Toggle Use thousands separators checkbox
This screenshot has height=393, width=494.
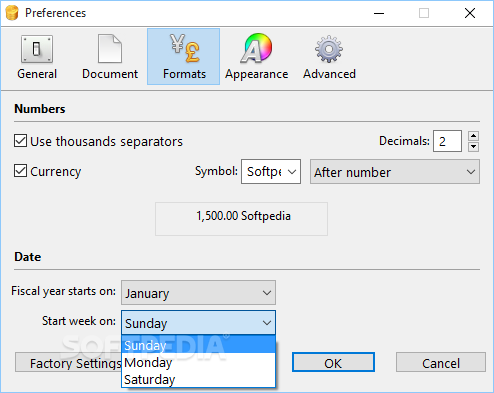[20, 141]
